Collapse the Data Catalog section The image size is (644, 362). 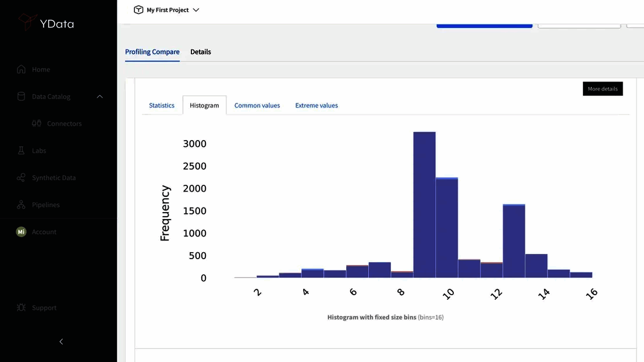(99, 96)
